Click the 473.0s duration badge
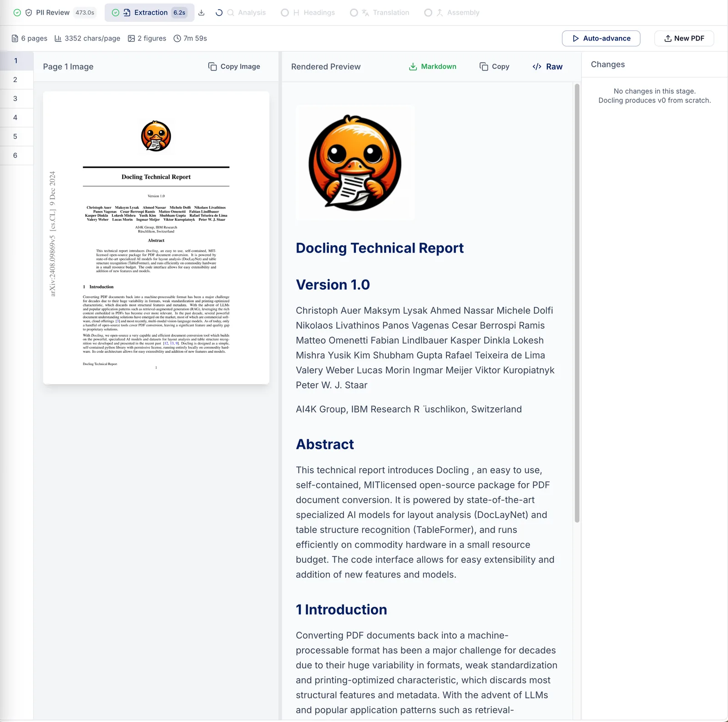This screenshot has height=722, width=728. [x=85, y=13]
